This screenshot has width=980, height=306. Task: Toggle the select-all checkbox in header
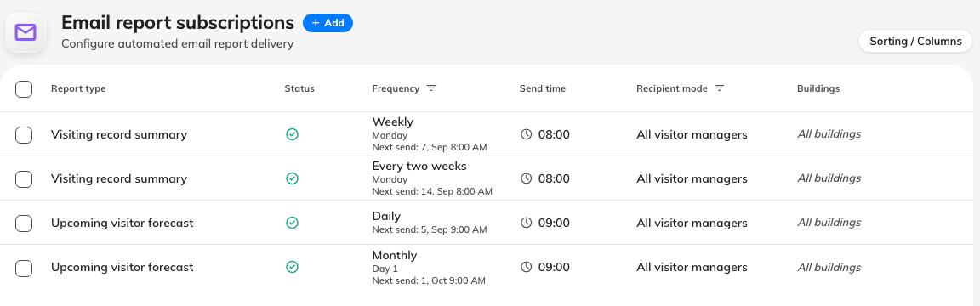click(x=24, y=89)
